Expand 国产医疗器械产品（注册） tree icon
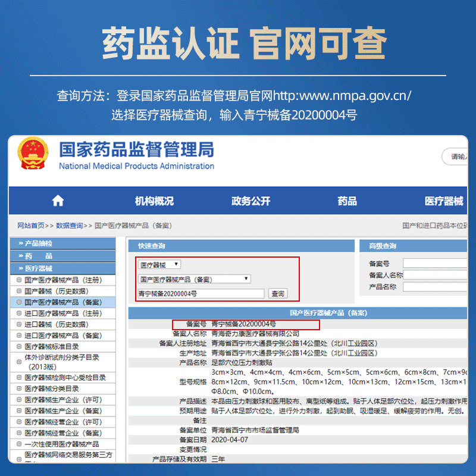476x476 pixels. (x=19, y=280)
